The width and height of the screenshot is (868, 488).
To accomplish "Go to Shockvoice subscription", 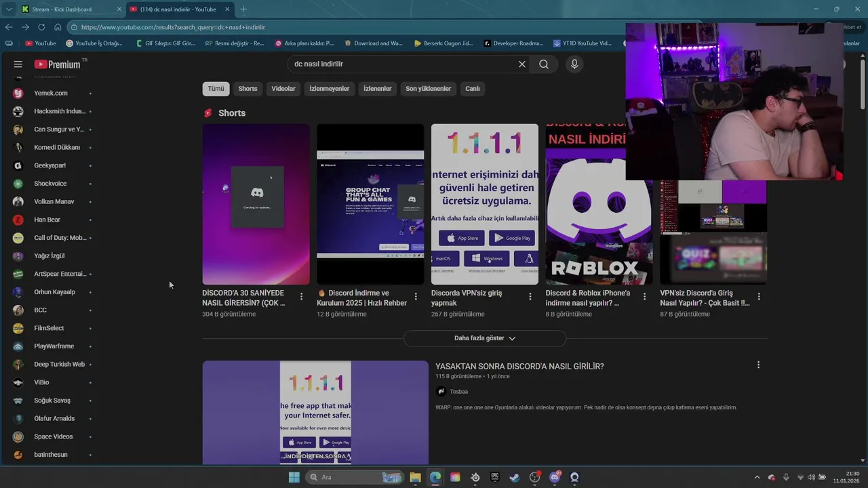I will click(51, 184).
